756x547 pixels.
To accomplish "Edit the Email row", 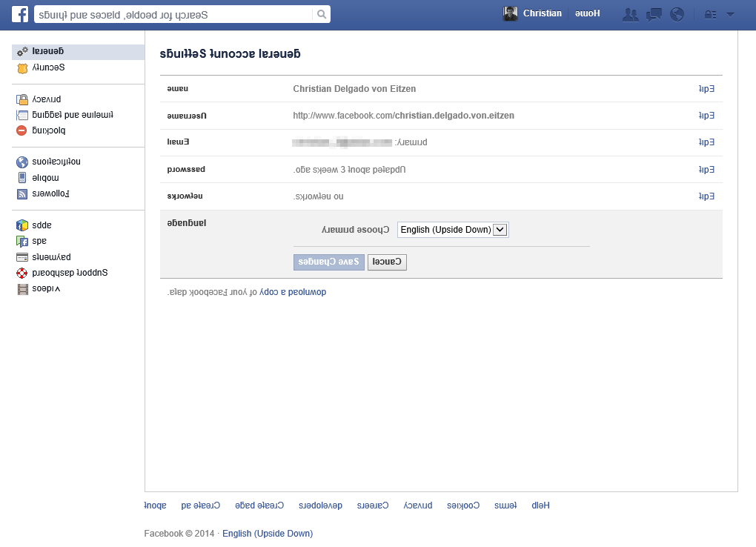I will coord(706,142).
